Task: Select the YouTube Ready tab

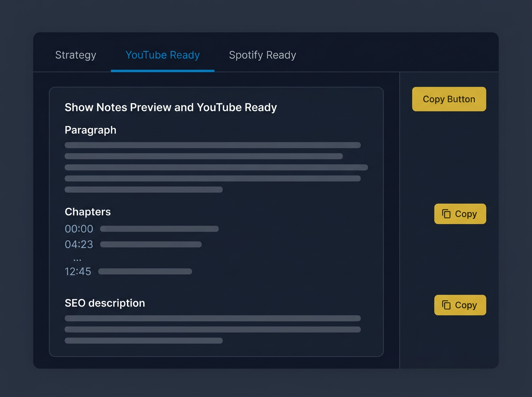Action: [163, 55]
